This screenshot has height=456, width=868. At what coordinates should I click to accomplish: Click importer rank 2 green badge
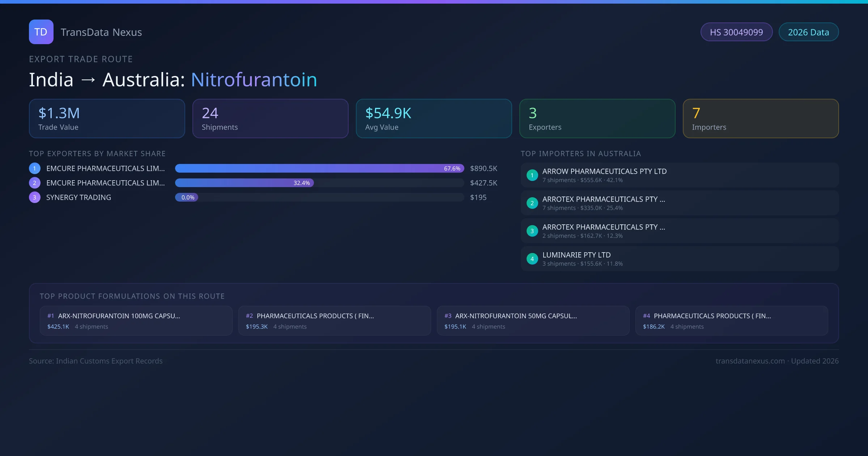532,203
